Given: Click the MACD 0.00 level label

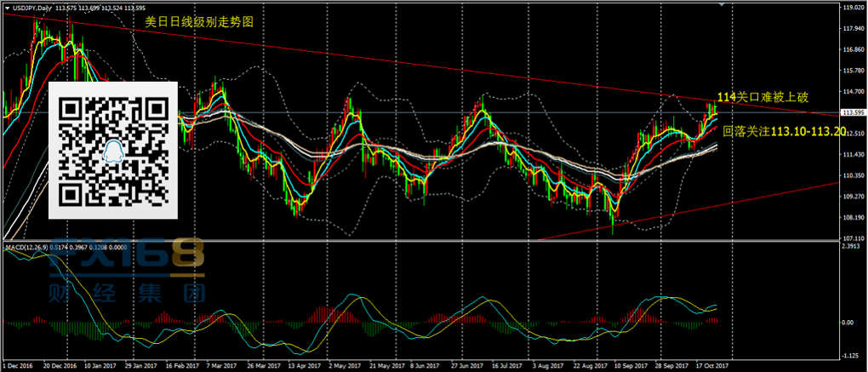Looking at the screenshot, I should coord(848,323).
